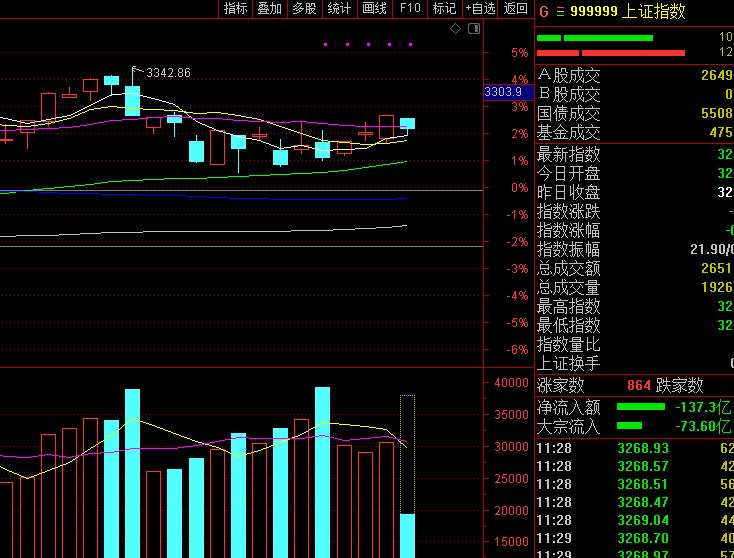
Task: Click the tick row with price 3268.47
Action: click(635, 502)
